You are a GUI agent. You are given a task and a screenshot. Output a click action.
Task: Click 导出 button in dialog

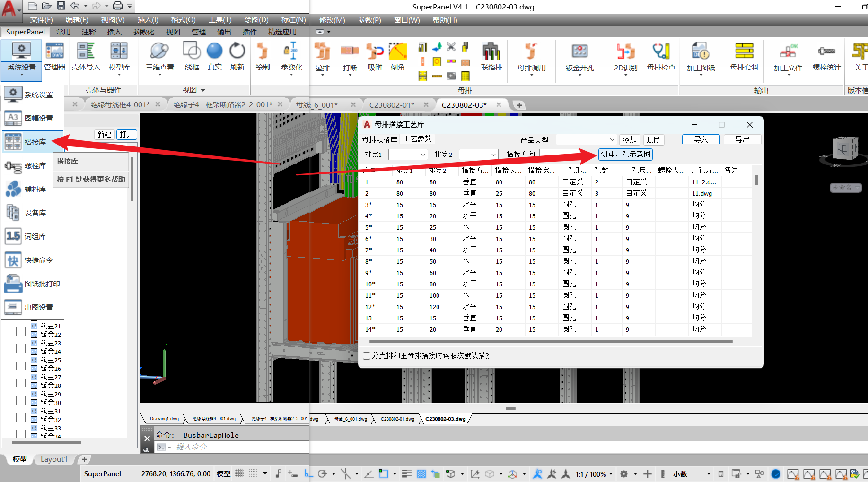coord(743,139)
